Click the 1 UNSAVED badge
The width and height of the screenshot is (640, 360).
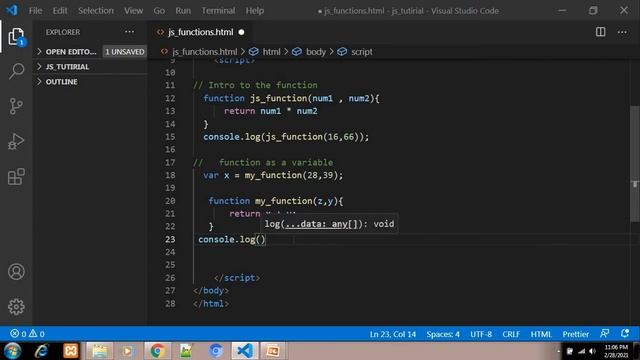(x=124, y=51)
